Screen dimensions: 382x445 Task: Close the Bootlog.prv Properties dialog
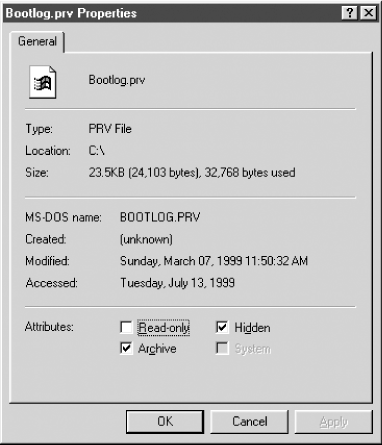pyautogui.click(x=368, y=13)
